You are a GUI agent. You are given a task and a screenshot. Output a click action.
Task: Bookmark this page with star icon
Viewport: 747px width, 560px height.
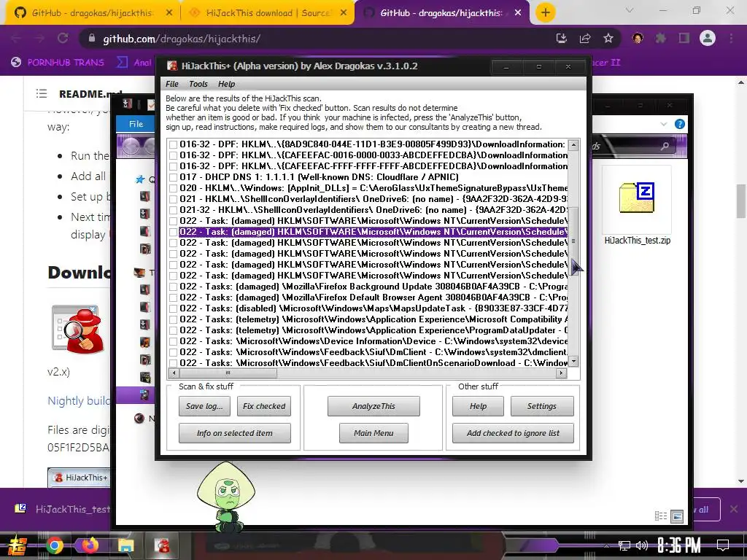[608, 39]
